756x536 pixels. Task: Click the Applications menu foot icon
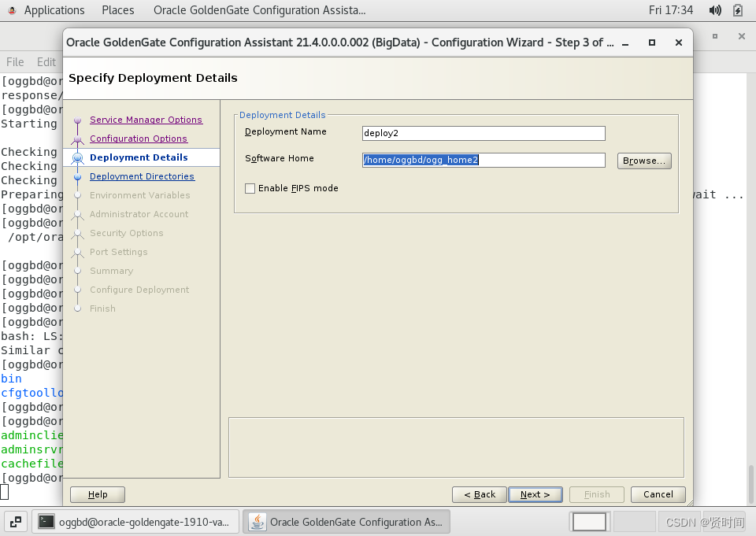12,10
